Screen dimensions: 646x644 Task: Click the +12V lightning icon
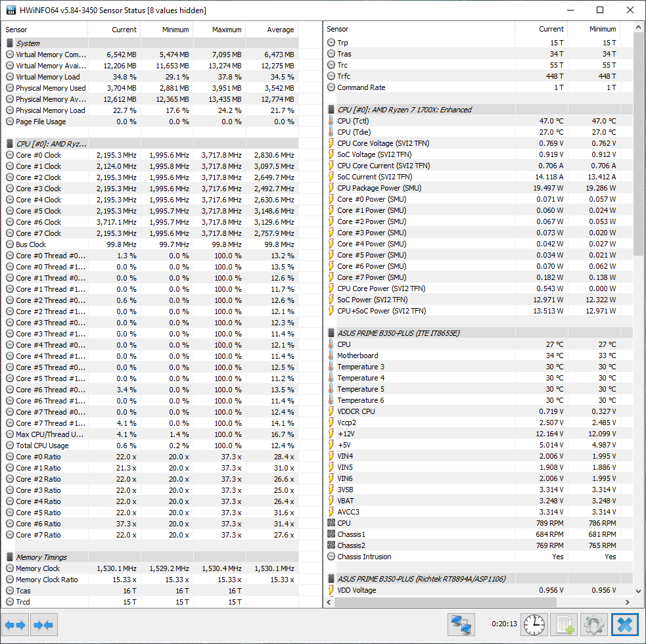tap(331, 434)
